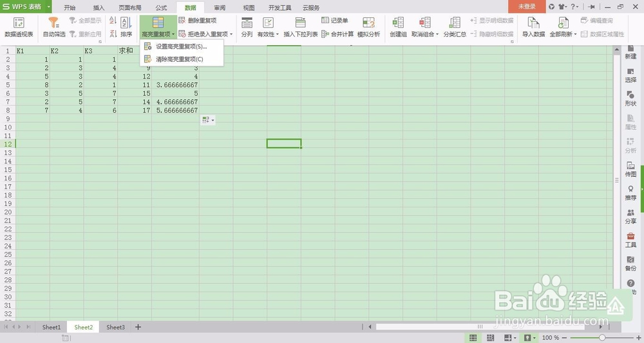This screenshot has height=343, width=644.
Task: Zoom in with the plus button
Action: tap(638, 338)
